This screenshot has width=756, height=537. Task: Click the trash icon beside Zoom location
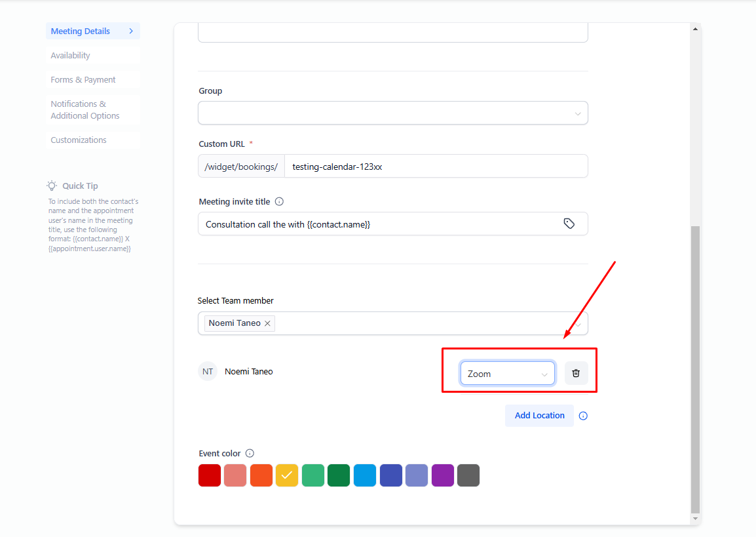576,373
